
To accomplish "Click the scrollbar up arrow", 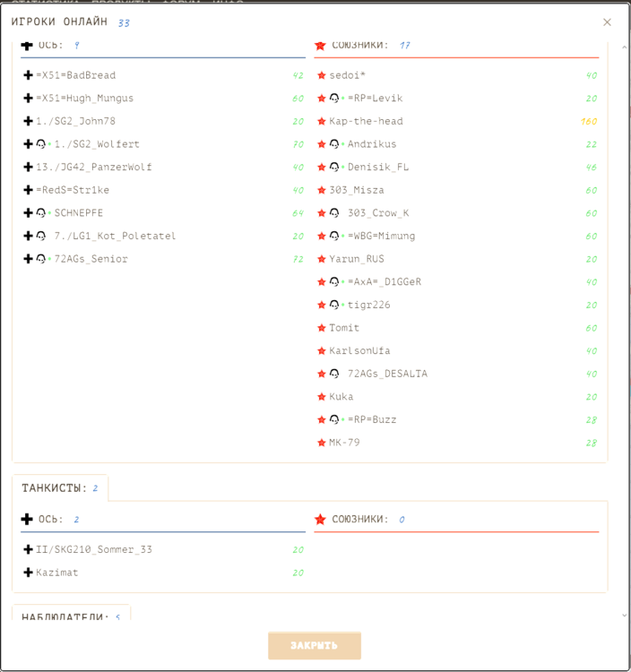I will [x=624, y=47].
